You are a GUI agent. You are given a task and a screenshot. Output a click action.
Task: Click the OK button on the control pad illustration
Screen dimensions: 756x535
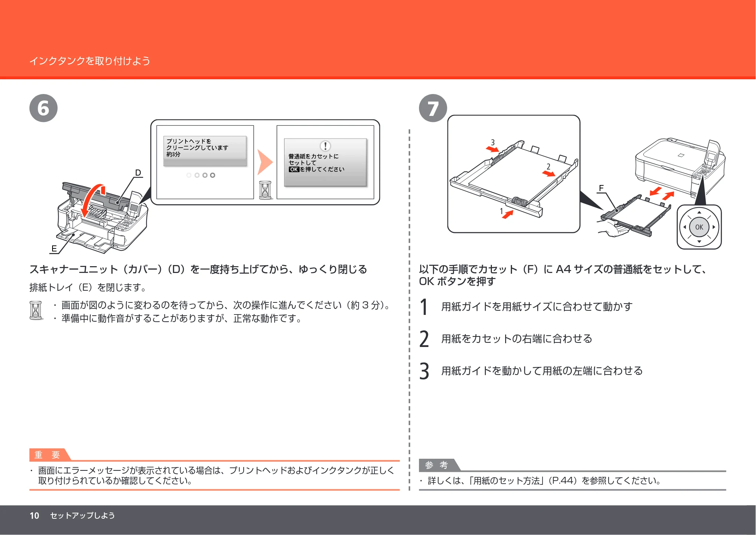(699, 227)
